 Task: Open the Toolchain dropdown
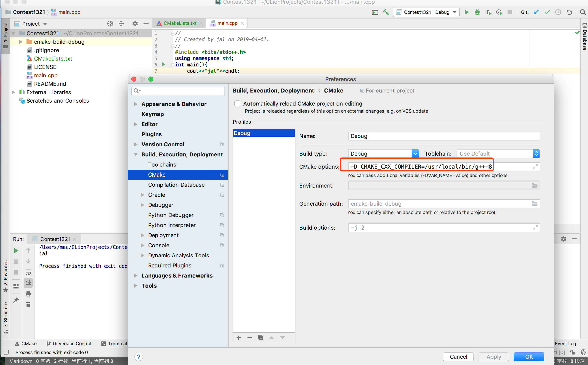(x=536, y=153)
